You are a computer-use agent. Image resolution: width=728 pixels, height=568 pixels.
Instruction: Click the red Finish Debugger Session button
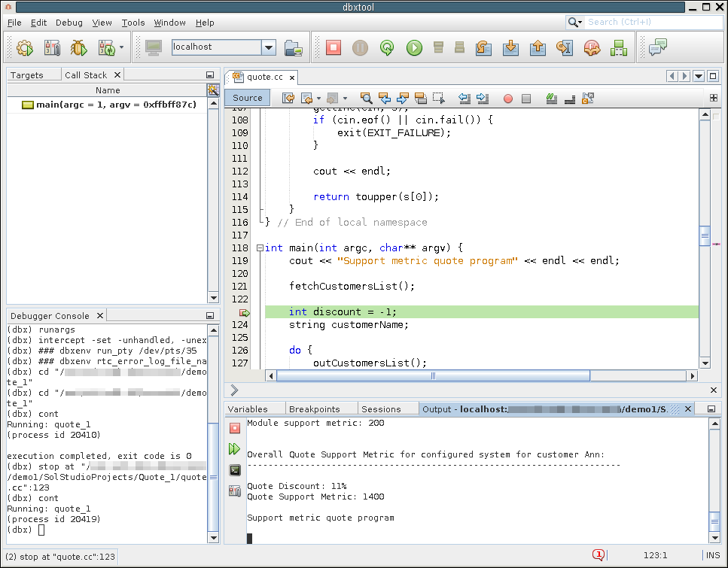334,48
